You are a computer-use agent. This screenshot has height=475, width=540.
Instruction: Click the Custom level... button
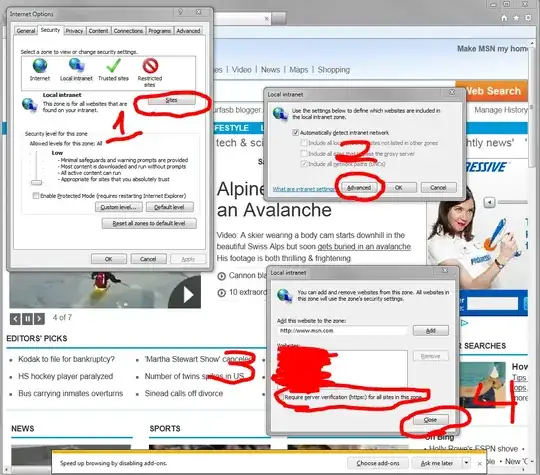[119, 207]
